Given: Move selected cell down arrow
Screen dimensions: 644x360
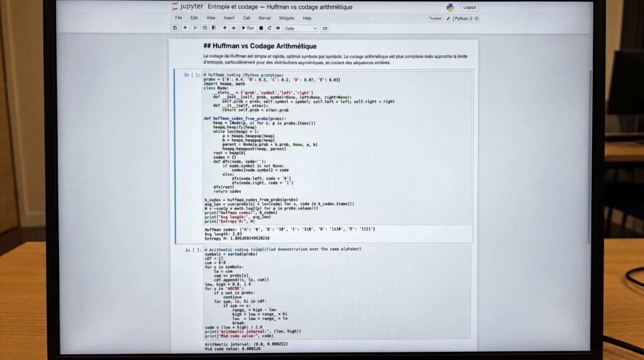Looking at the screenshot, I should 234,28.
